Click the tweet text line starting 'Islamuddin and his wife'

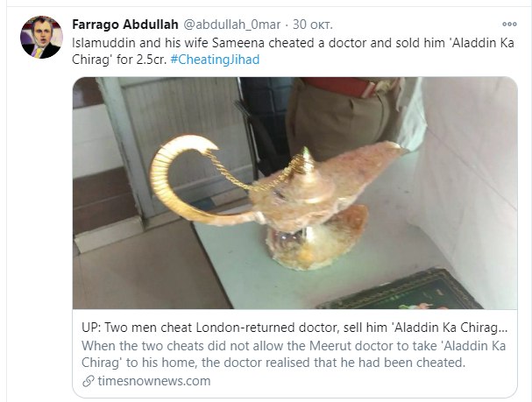pyautogui.click(x=293, y=43)
